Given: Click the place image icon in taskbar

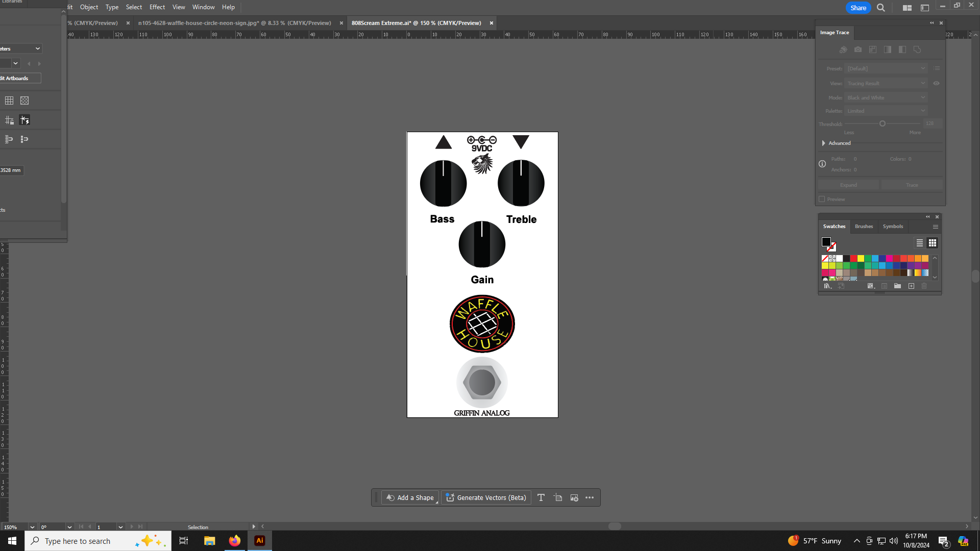Looking at the screenshot, I should click(574, 497).
